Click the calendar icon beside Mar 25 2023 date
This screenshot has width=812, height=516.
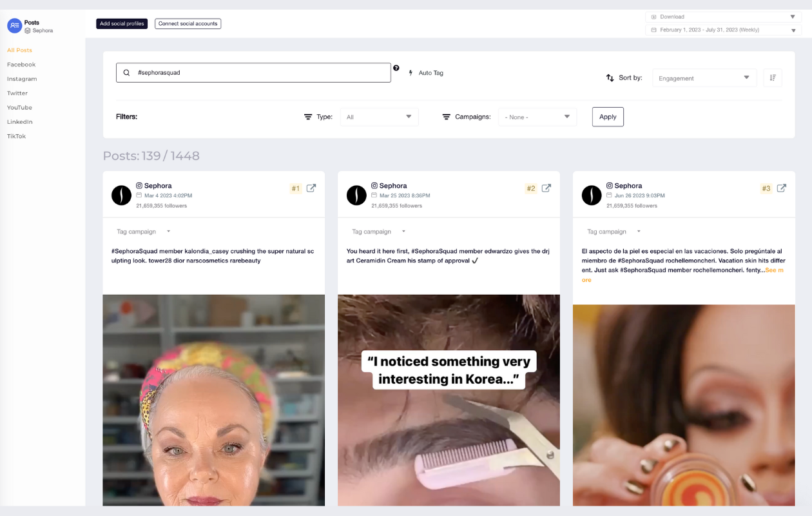pyautogui.click(x=374, y=195)
